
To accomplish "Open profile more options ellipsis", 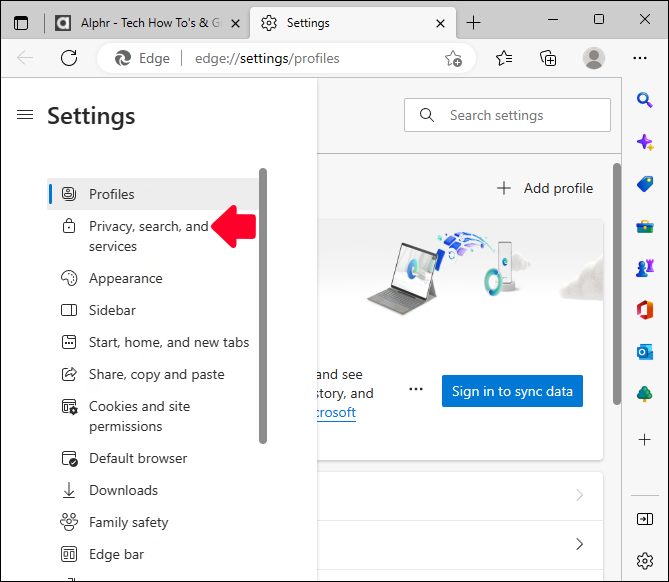I will coord(416,389).
